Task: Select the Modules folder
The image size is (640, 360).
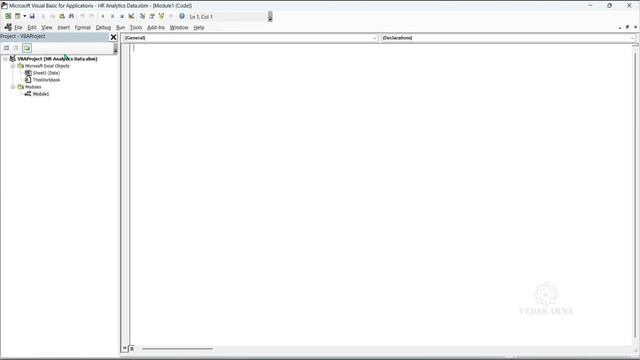Action: click(33, 87)
